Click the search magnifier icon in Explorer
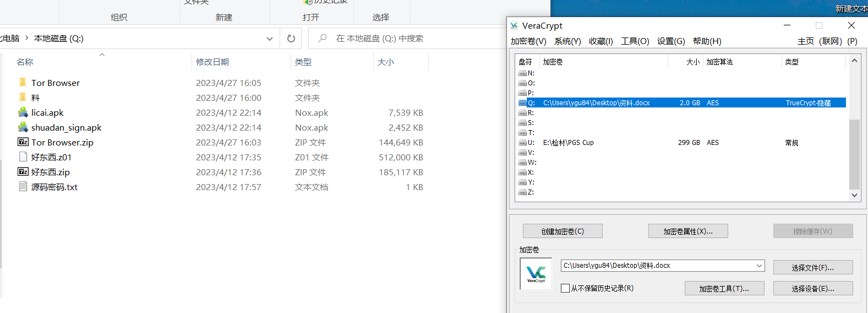Viewport: 868px width, 313px height. click(323, 38)
